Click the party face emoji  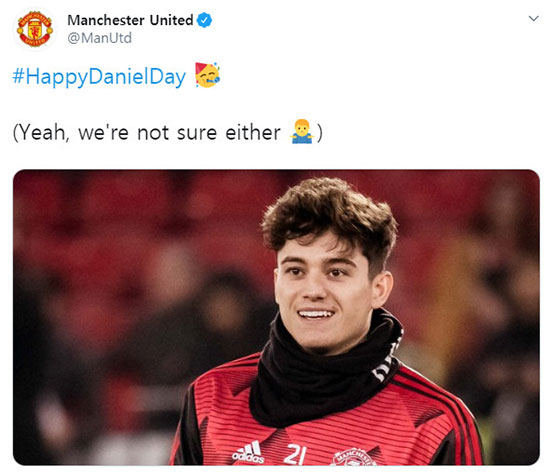point(208,75)
